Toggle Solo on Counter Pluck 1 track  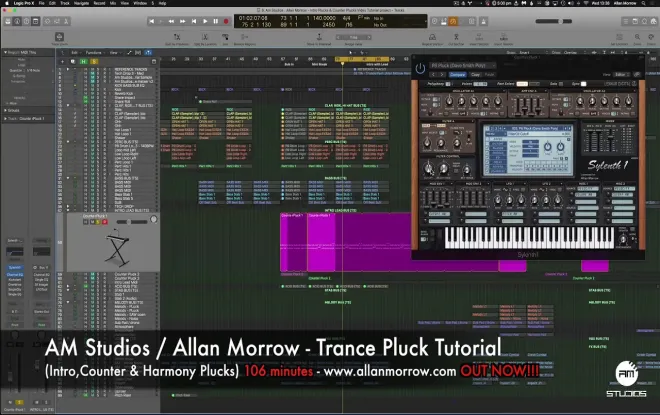point(98,222)
